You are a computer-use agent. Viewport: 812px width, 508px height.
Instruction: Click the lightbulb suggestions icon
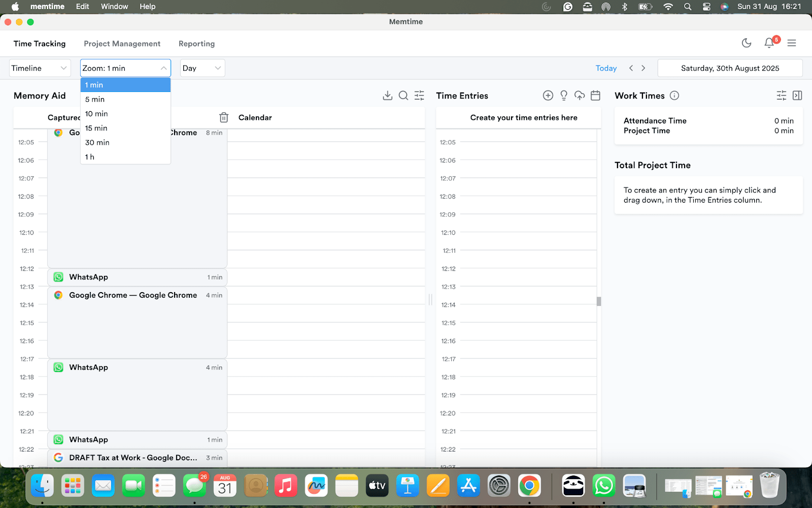(564, 96)
